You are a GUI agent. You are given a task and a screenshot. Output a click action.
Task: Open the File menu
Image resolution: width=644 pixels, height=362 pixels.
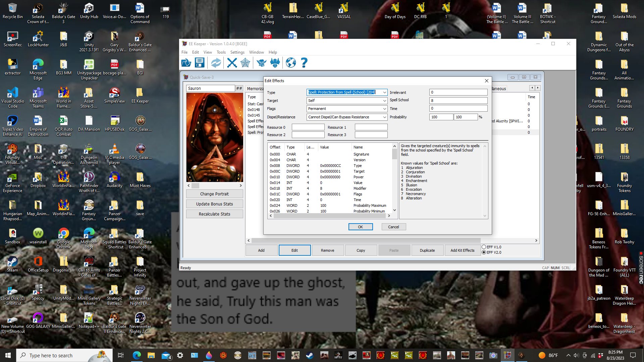184,52
